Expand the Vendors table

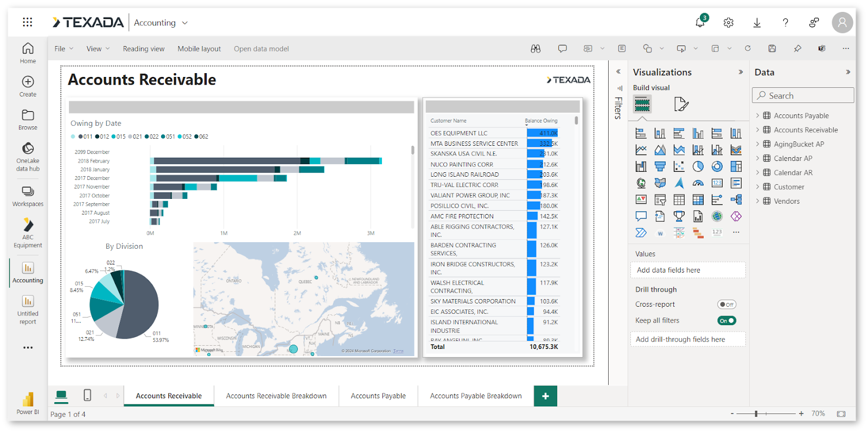[758, 201]
